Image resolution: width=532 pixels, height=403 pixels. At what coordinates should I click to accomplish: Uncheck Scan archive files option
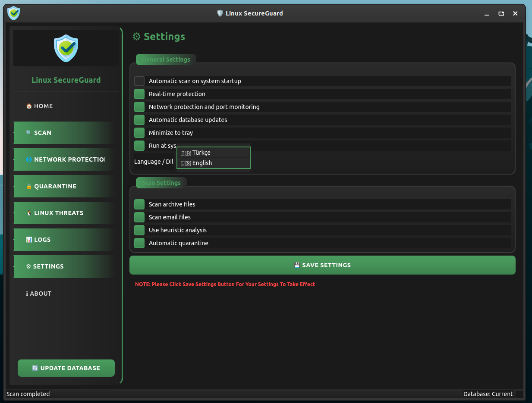click(139, 204)
